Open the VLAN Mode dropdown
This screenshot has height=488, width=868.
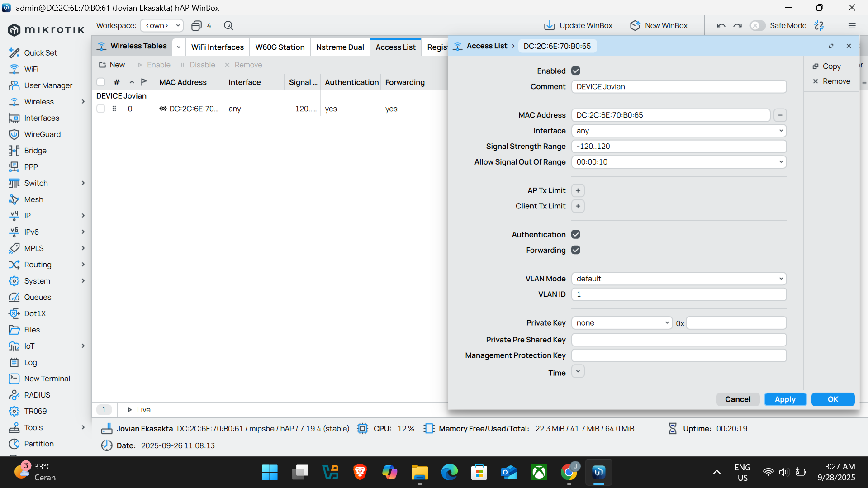tap(679, 279)
